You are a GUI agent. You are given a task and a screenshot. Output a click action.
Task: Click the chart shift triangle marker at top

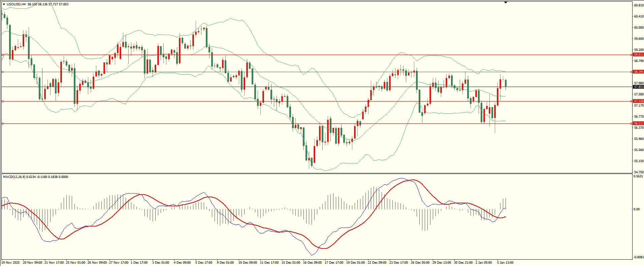pyautogui.click(x=506, y=2)
